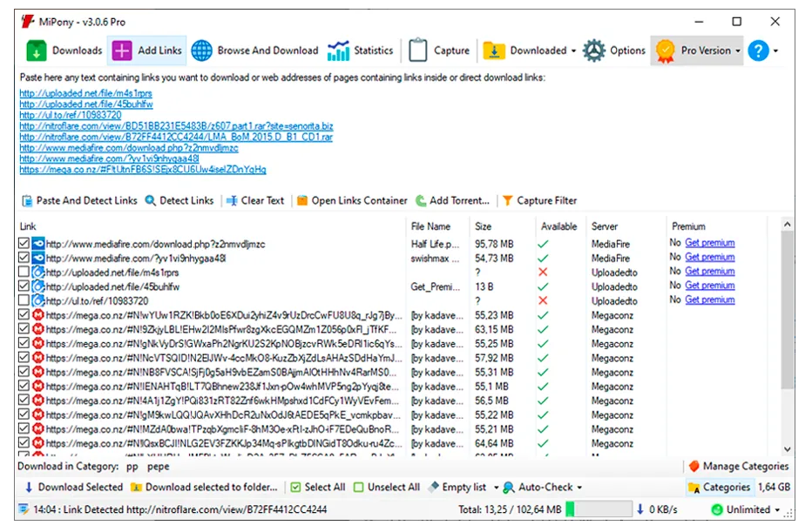Select the 56,5 MB size cell
Viewport: 812px width, 532px height.
491,401
